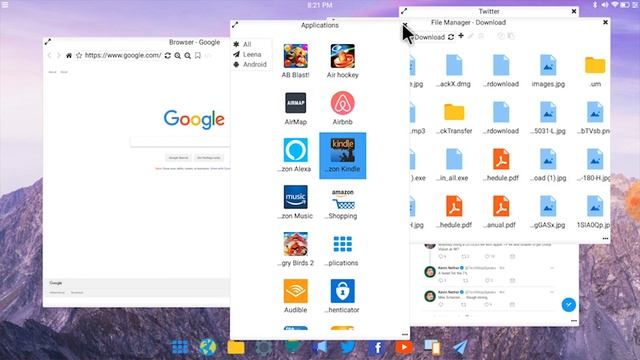Go back in the Browser
The height and width of the screenshot is (360, 640).
[49, 56]
